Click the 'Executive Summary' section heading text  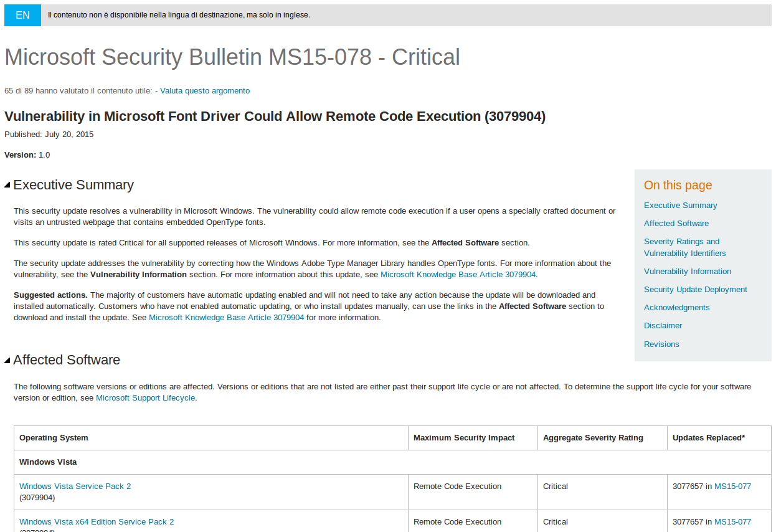[x=73, y=185]
